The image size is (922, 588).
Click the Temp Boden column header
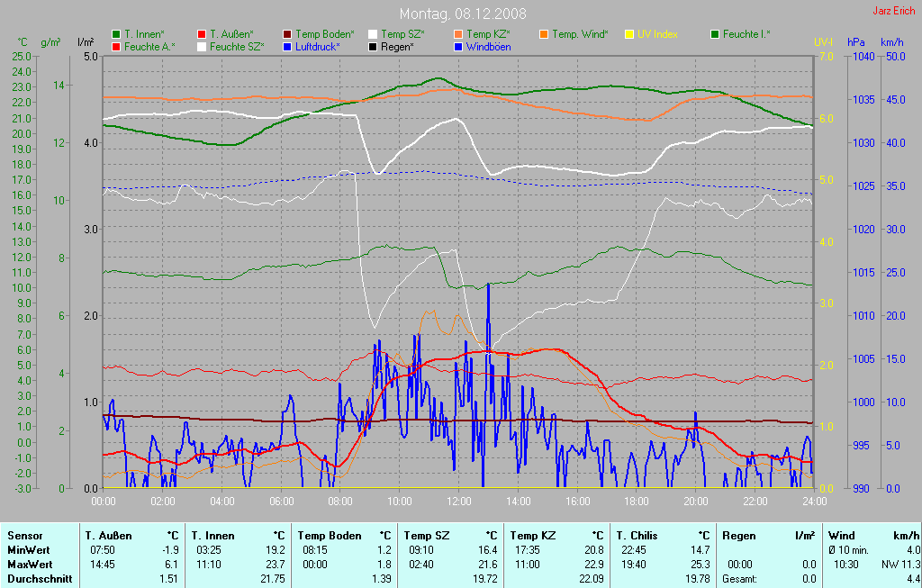tap(330, 536)
